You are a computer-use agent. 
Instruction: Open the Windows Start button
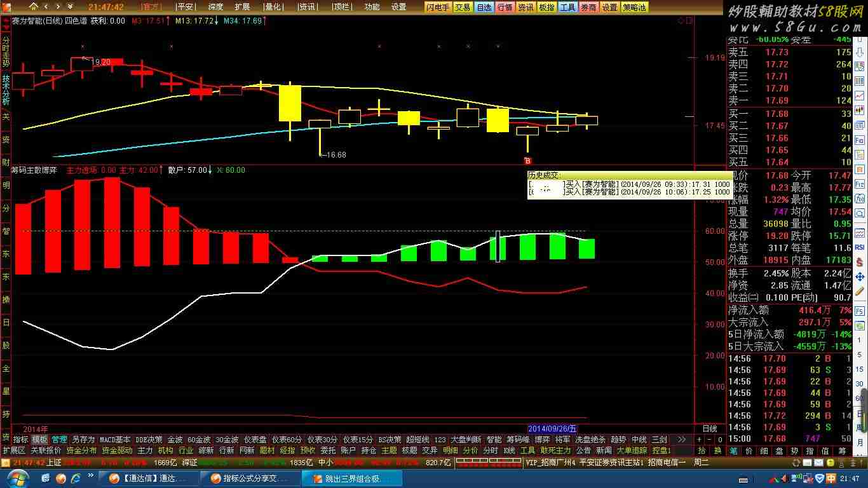(x=17, y=478)
